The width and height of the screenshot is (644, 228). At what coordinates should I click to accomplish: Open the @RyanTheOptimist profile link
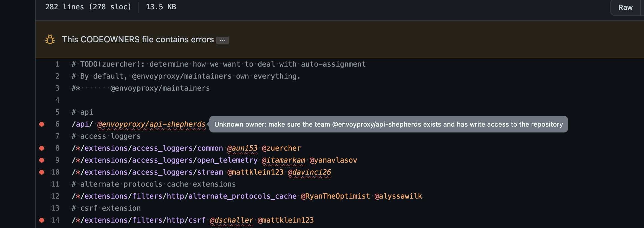click(335, 196)
